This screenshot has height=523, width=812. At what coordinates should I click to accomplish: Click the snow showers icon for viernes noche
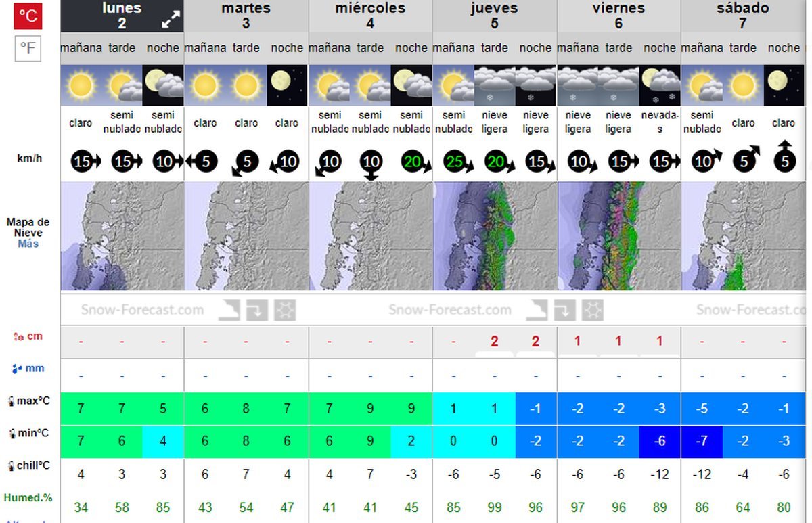click(660, 85)
